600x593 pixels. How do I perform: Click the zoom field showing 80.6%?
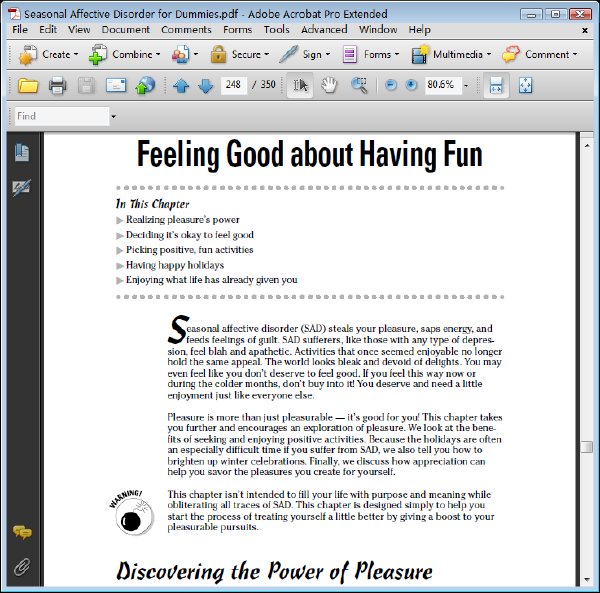[442, 85]
